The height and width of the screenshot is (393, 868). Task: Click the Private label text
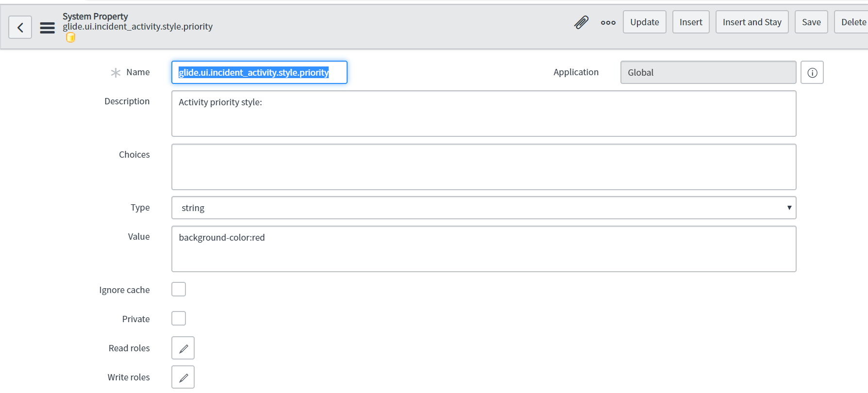pos(136,319)
